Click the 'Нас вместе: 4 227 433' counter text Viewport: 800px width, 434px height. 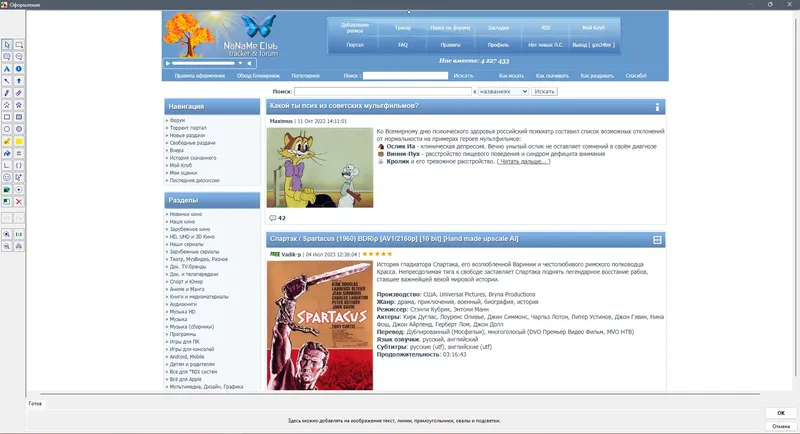click(474, 61)
